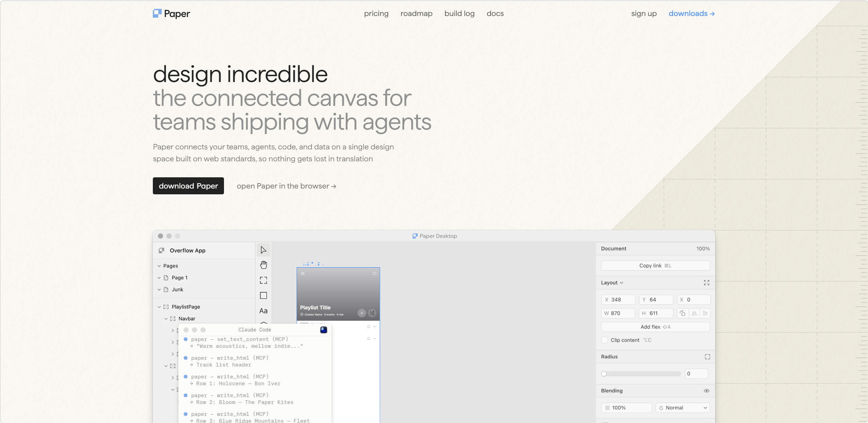Click open Paper in the browser link
The height and width of the screenshot is (423, 868).
[287, 186]
